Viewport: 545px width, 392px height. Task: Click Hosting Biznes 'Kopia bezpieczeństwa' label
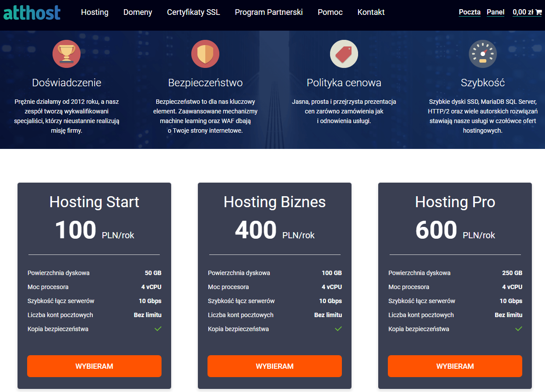(x=239, y=329)
